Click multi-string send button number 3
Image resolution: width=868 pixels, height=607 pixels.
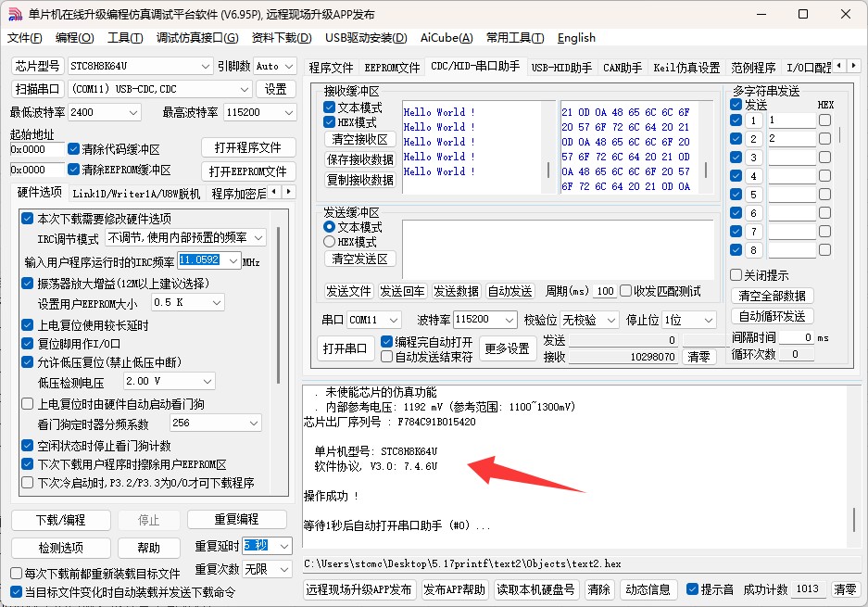(x=753, y=158)
